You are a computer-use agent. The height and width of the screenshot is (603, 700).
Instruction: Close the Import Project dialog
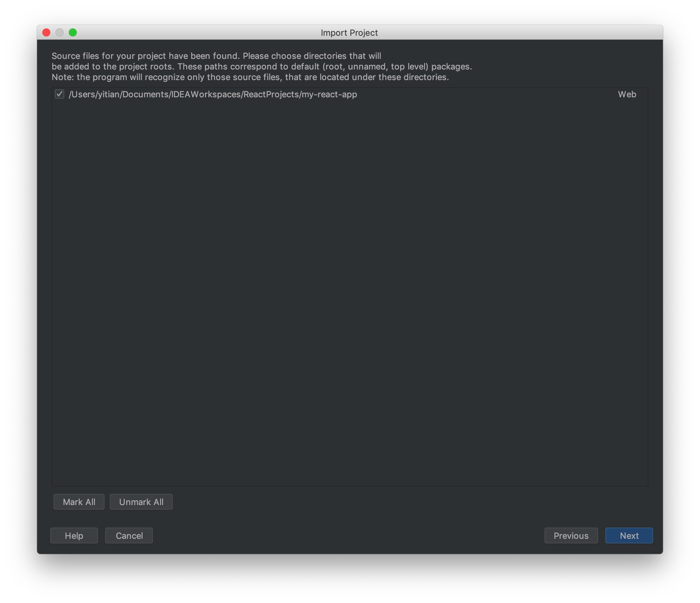(x=46, y=32)
